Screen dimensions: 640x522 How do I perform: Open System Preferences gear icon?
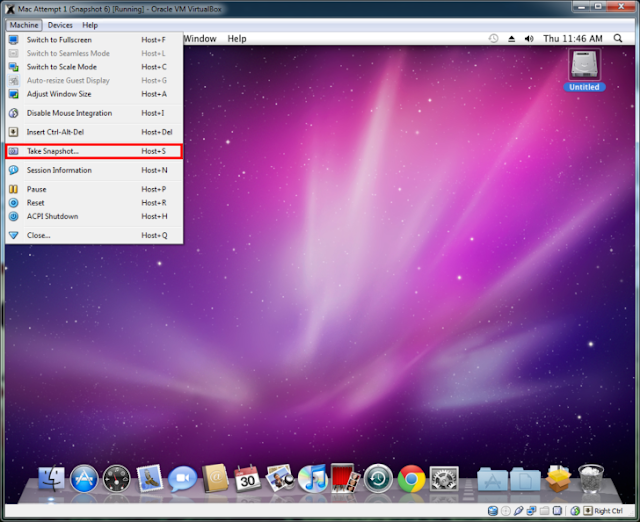point(444,479)
